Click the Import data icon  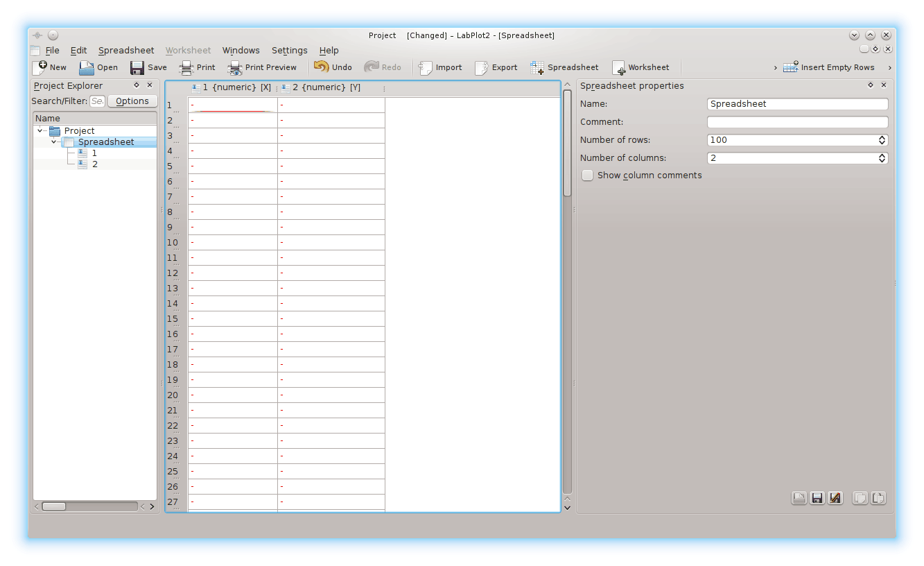click(426, 67)
